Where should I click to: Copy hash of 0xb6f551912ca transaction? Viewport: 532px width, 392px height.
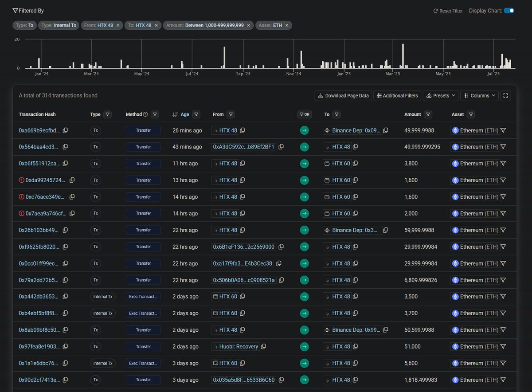click(x=65, y=164)
